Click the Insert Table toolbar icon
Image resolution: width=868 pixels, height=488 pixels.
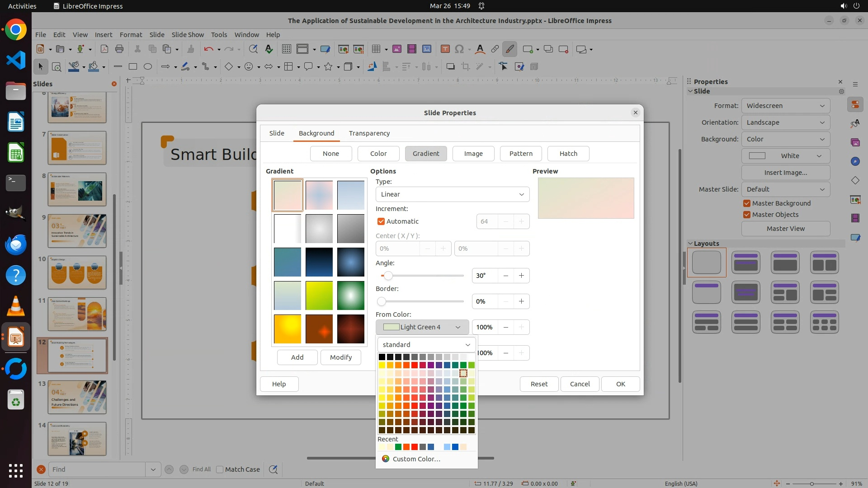(x=376, y=49)
